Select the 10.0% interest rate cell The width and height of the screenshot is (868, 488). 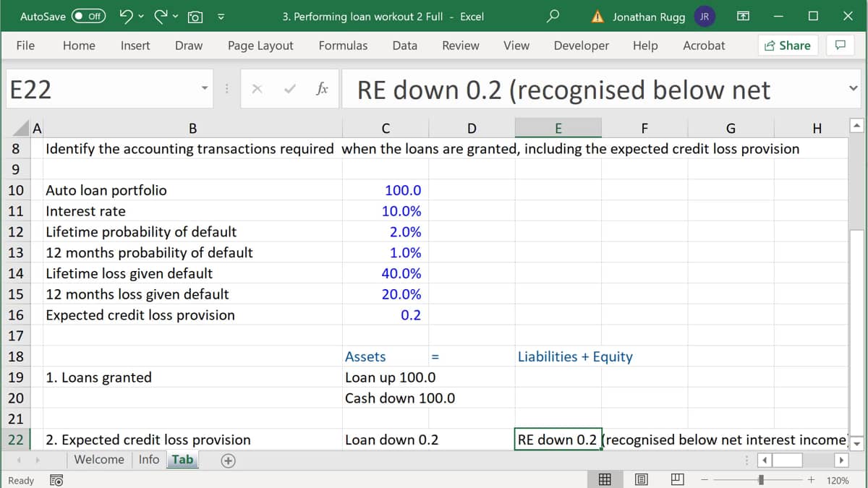coord(385,211)
